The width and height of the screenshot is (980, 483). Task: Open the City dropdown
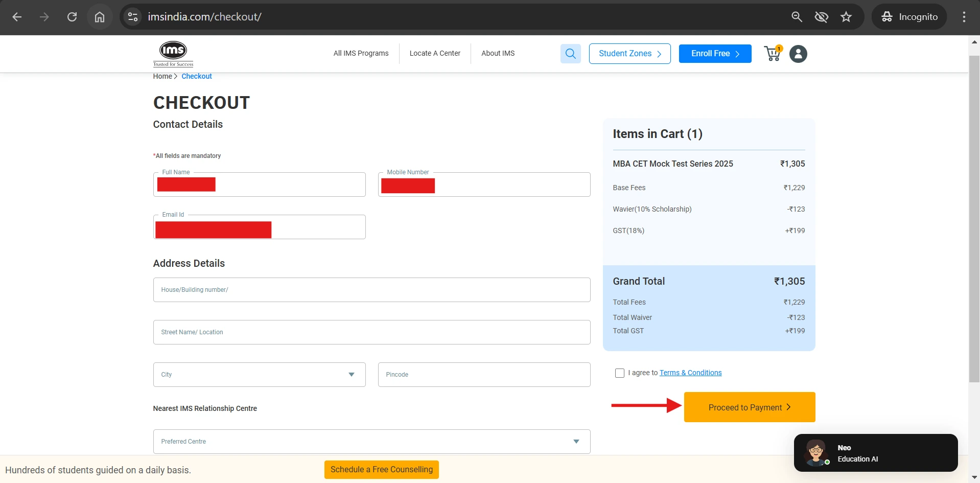259,375
